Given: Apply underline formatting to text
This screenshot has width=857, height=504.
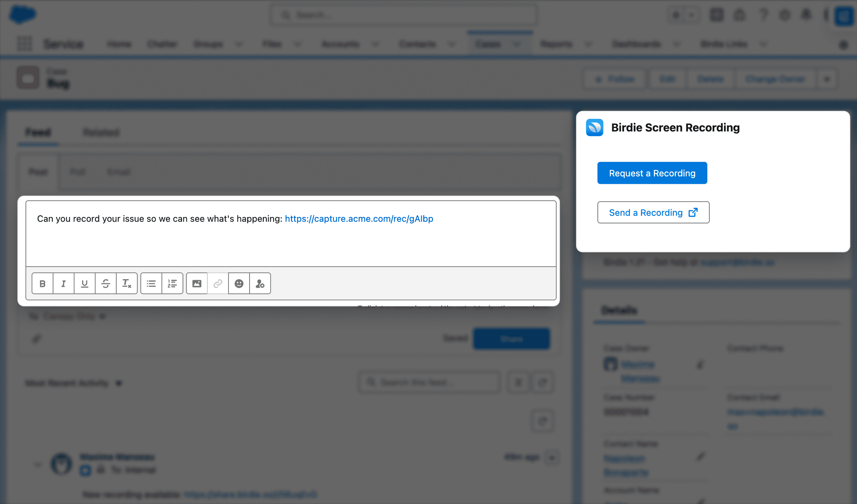Looking at the screenshot, I should coord(85,283).
